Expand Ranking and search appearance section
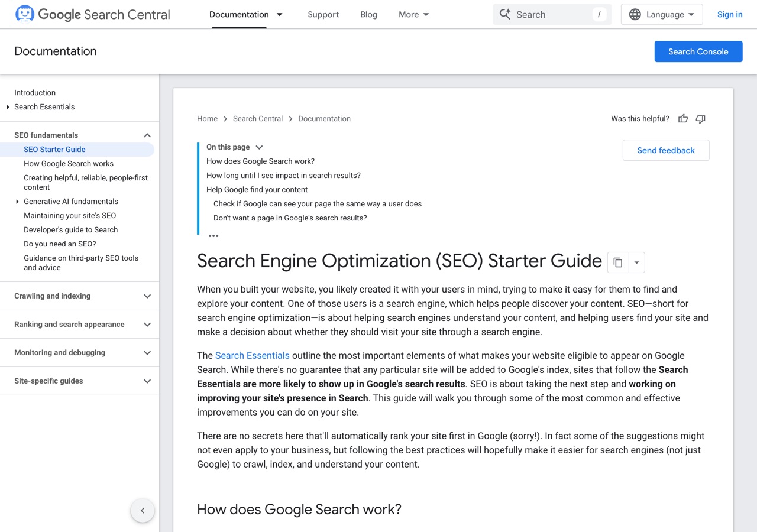757x532 pixels. pos(147,325)
